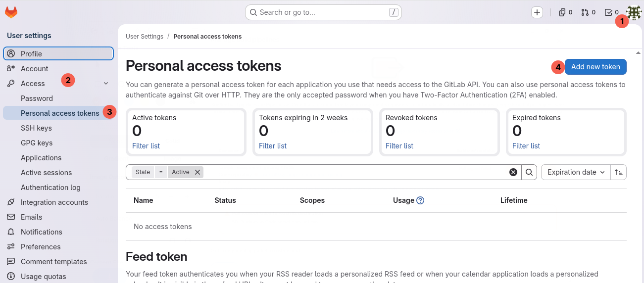Select the Comment templates icon

(11, 261)
